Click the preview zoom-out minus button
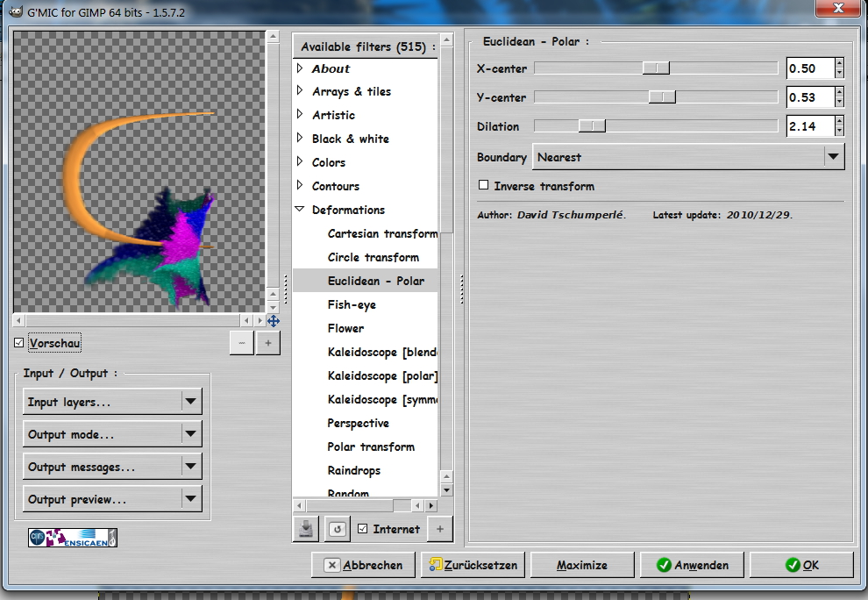Viewport: 868px width, 600px height. point(242,343)
